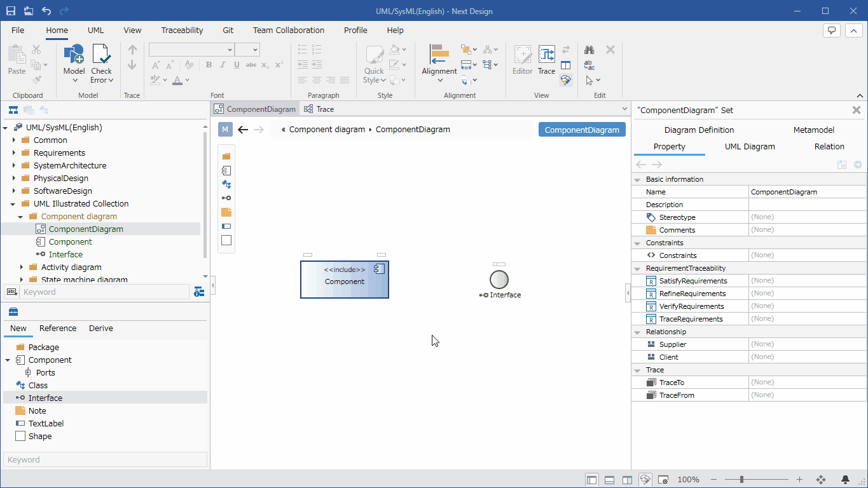Toggle the bottom pane layout in status bar
This screenshot has height=488, width=868.
click(609, 480)
